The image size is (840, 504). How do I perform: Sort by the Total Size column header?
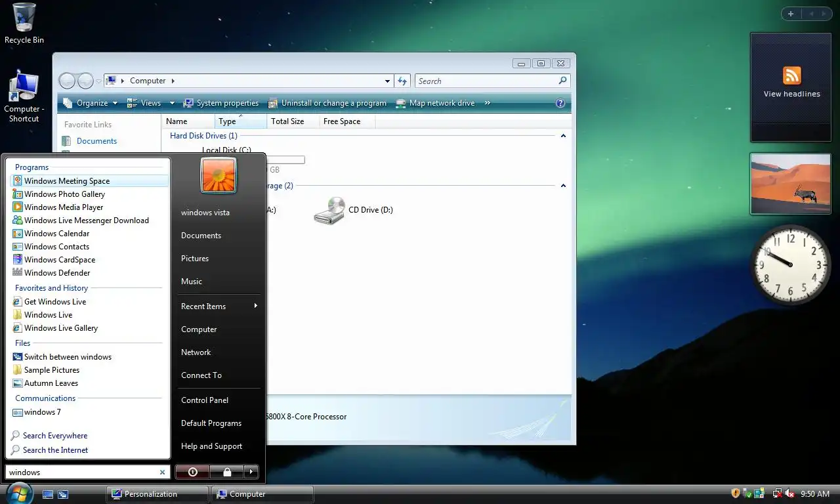pyautogui.click(x=293, y=121)
